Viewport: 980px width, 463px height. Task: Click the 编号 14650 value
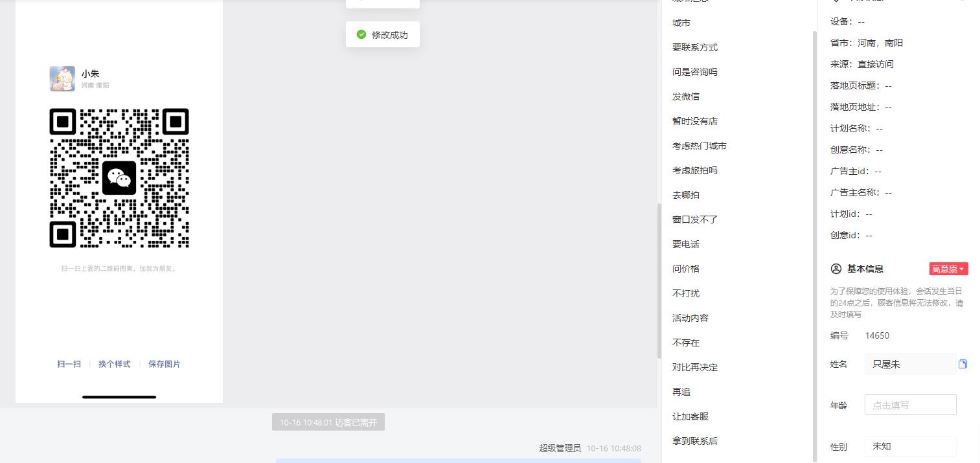pos(877,335)
